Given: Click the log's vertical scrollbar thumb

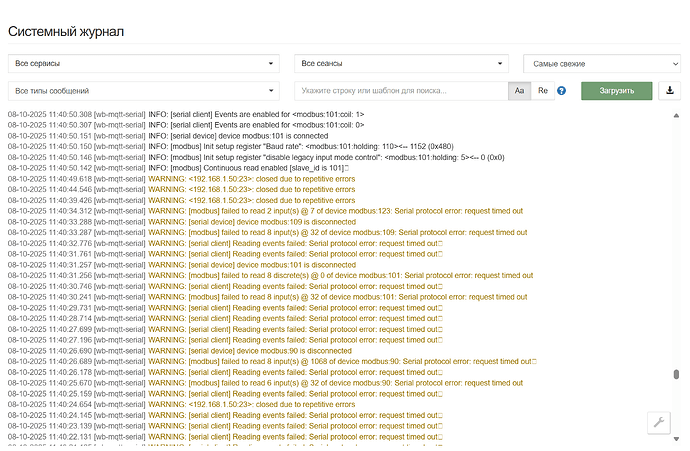Looking at the screenshot, I should [x=677, y=378].
